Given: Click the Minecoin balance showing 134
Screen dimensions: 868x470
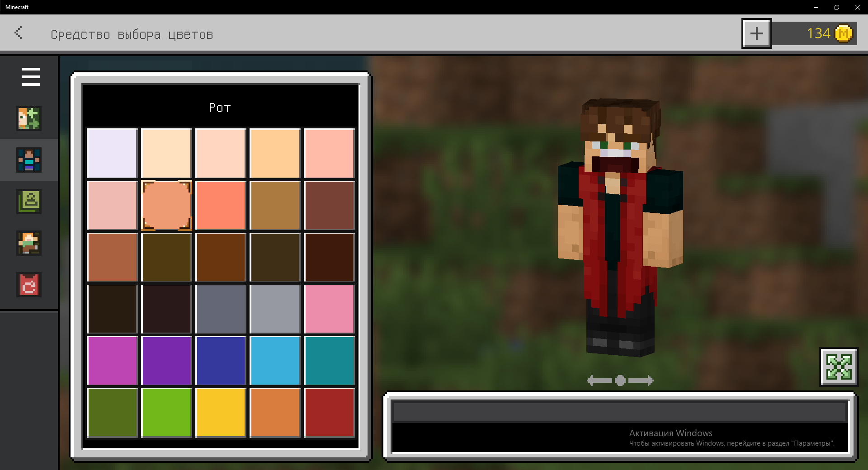Looking at the screenshot, I should coord(814,33).
